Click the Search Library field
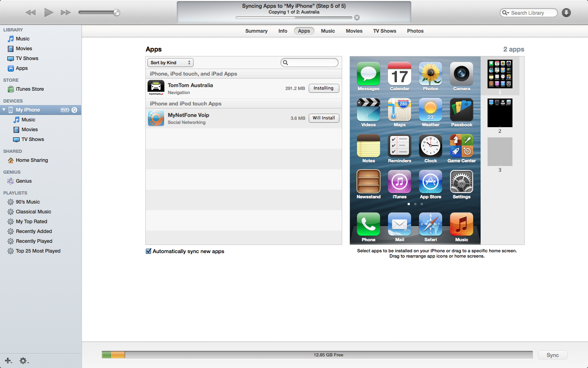588x368 pixels. pyautogui.click(x=528, y=13)
